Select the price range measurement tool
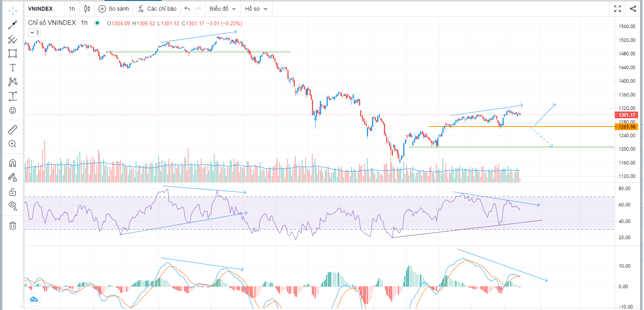644x310 pixels. click(13, 96)
